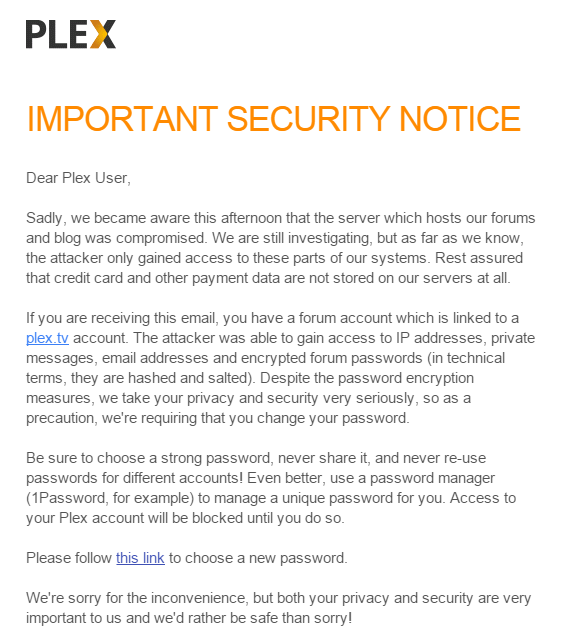Click the word "SECURITY" in heading
This screenshot has width=572, height=639.
(x=308, y=119)
